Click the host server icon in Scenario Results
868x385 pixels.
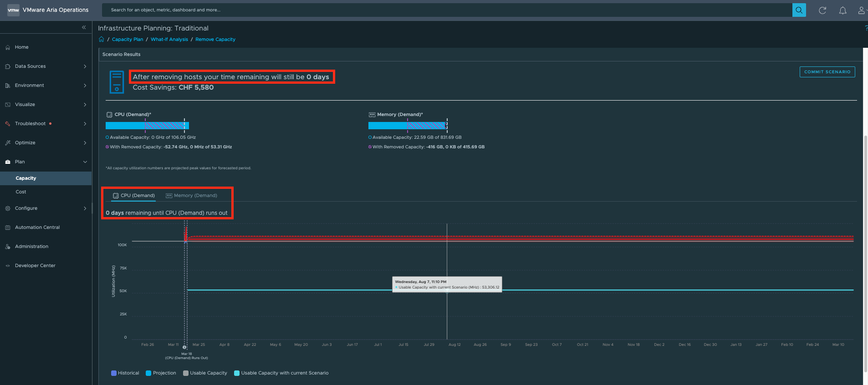[x=117, y=82]
